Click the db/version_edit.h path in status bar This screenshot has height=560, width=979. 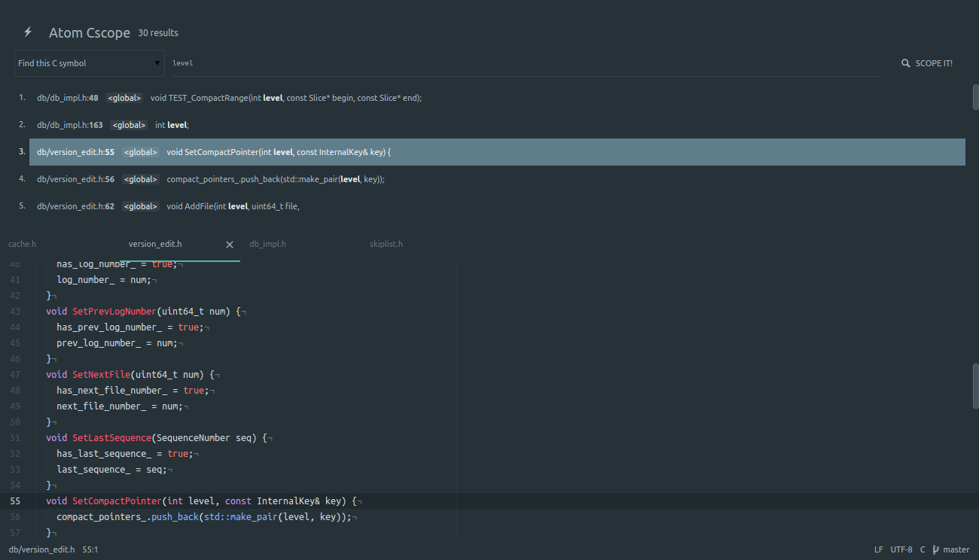41,549
